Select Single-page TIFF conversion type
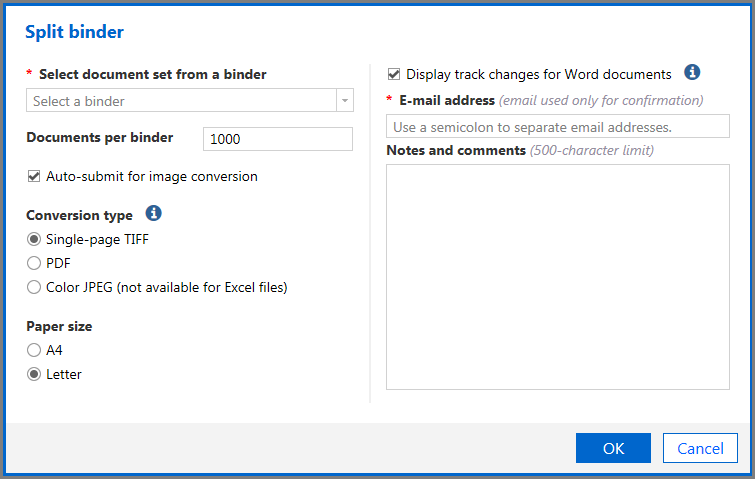The height and width of the screenshot is (479, 755). point(34,239)
